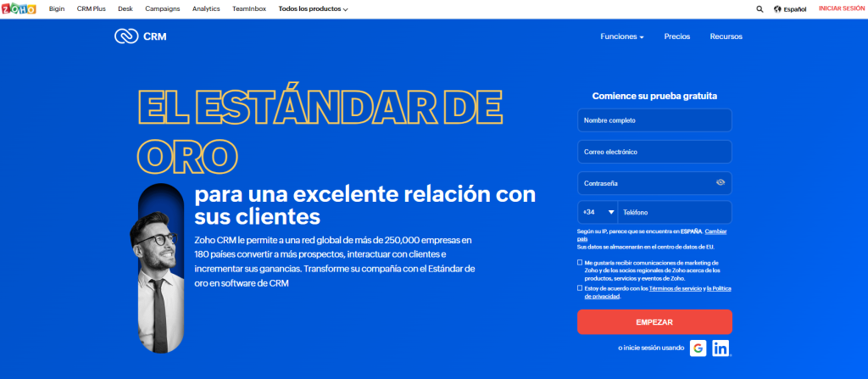The image size is (868, 379).
Task: Toggle password visibility eye icon
Action: point(721,182)
